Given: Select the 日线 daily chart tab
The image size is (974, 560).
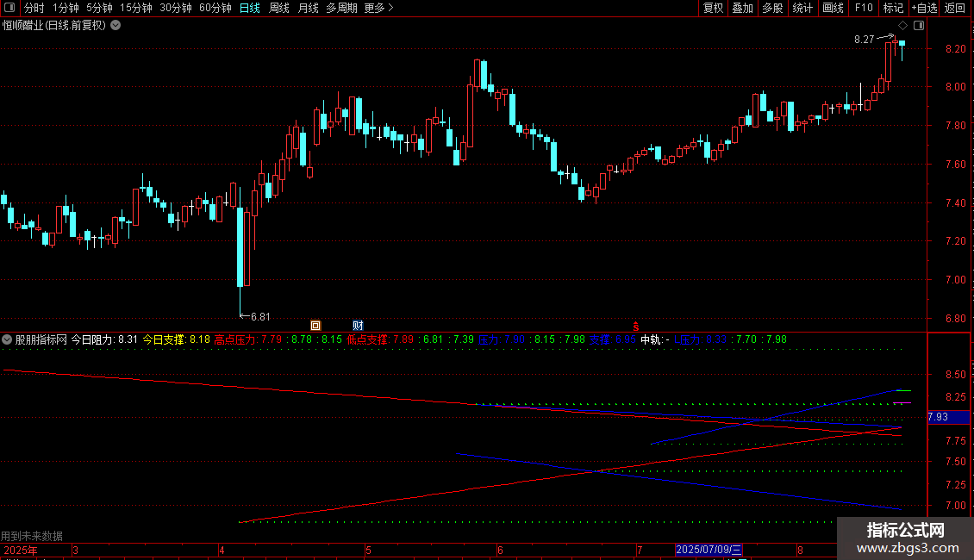Looking at the screenshot, I should point(250,8).
